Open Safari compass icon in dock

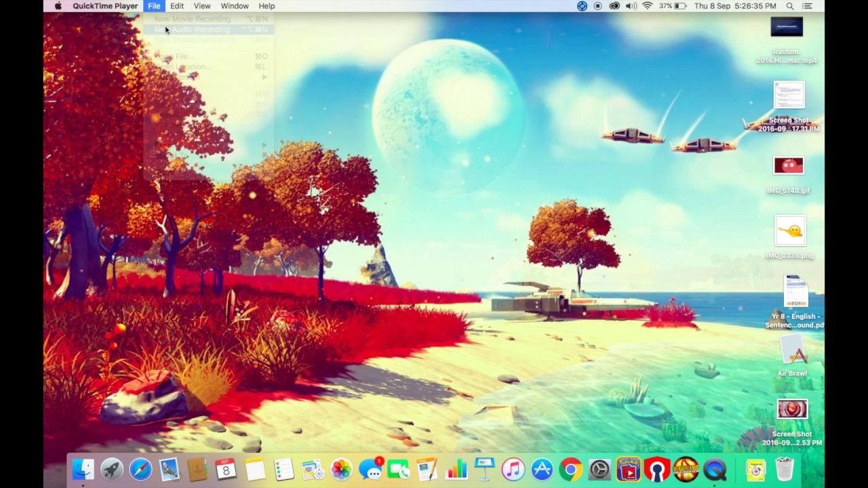point(140,469)
